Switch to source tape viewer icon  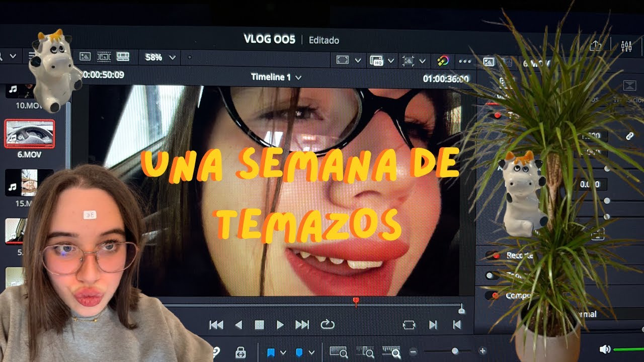pos(104,57)
